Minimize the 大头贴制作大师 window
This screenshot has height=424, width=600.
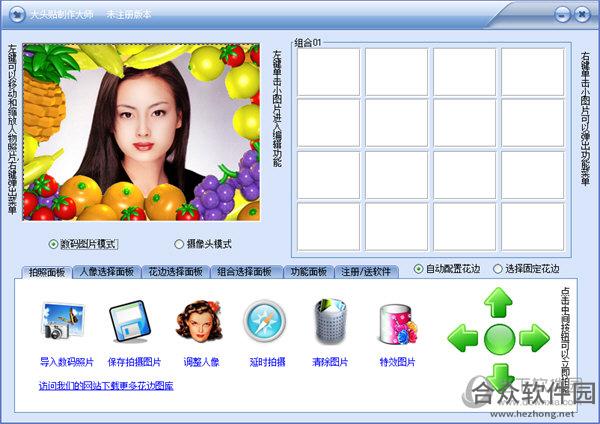click(x=562, y=15)
